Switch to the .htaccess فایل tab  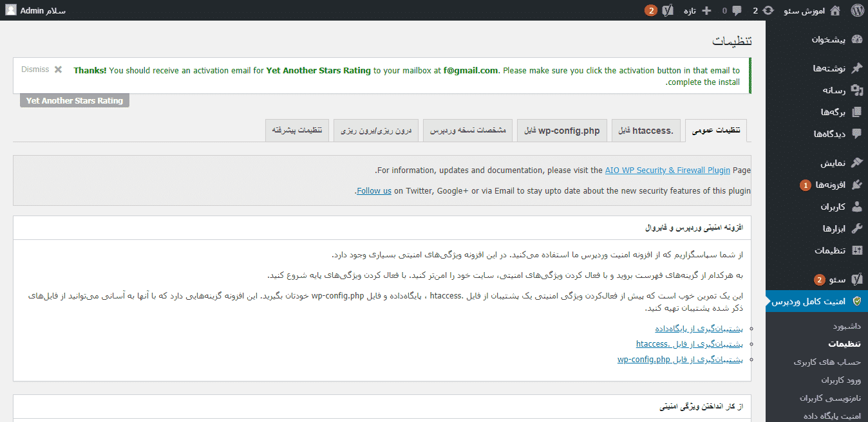click(x=646, y=131)
